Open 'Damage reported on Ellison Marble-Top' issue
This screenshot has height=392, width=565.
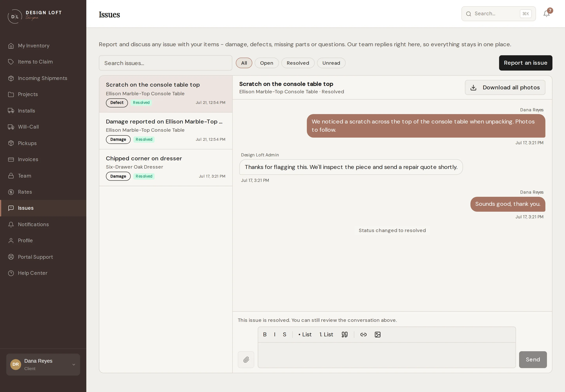pos(166,131)
